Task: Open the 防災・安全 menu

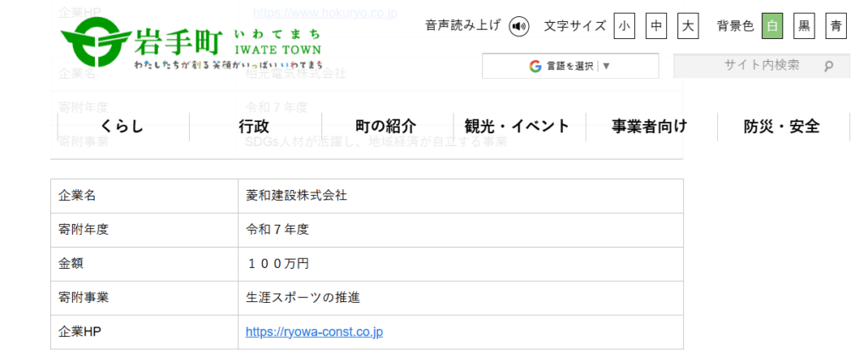Action: (782, 126)
